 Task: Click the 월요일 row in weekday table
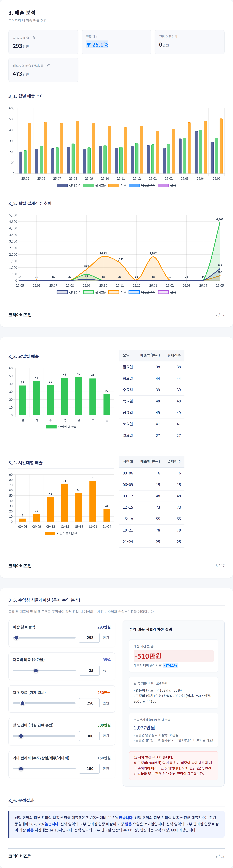(x=152, y=367)
